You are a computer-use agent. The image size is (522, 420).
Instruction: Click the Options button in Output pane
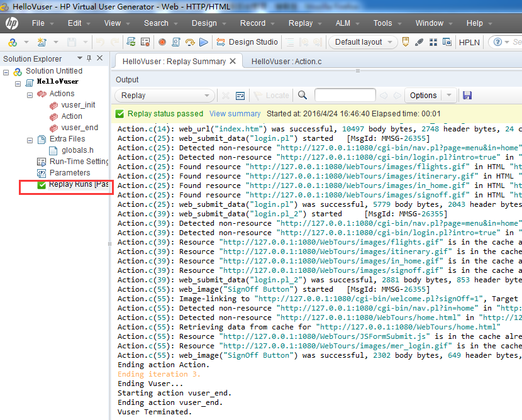click(423, 96)
